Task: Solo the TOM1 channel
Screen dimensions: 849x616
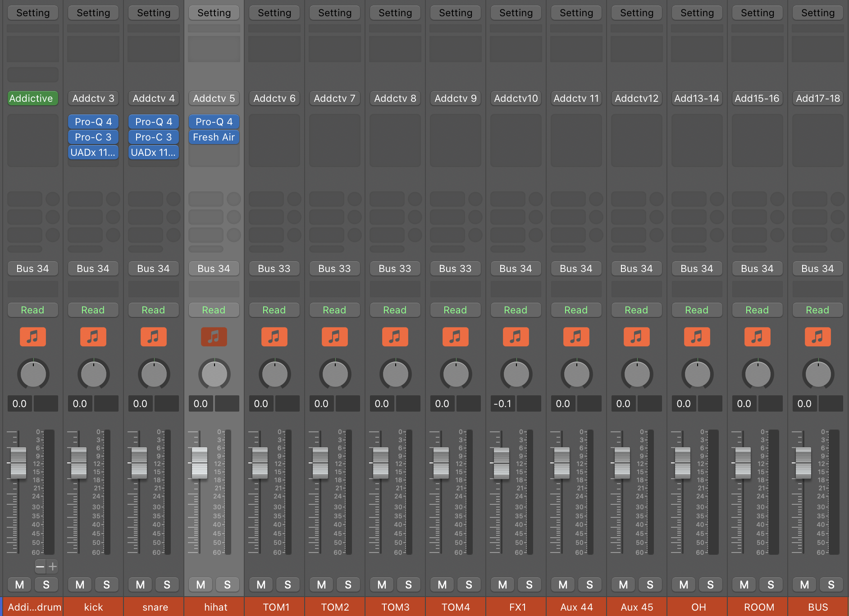Action: 288,584
